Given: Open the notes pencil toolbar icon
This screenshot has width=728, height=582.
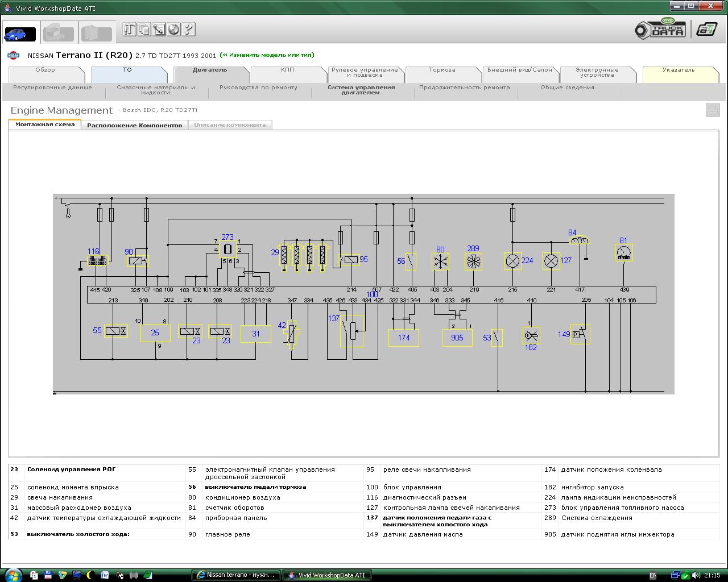Looking at the screenshot, I should point(159,30).
